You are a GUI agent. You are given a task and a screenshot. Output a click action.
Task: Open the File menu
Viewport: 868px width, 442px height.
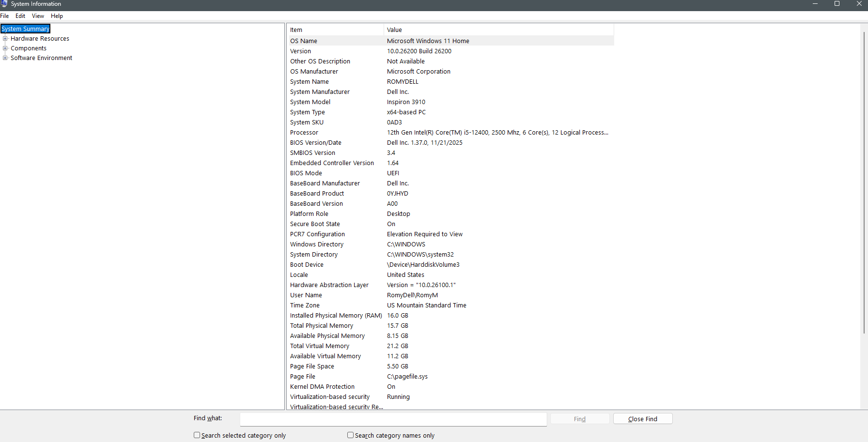pos(4,15)
